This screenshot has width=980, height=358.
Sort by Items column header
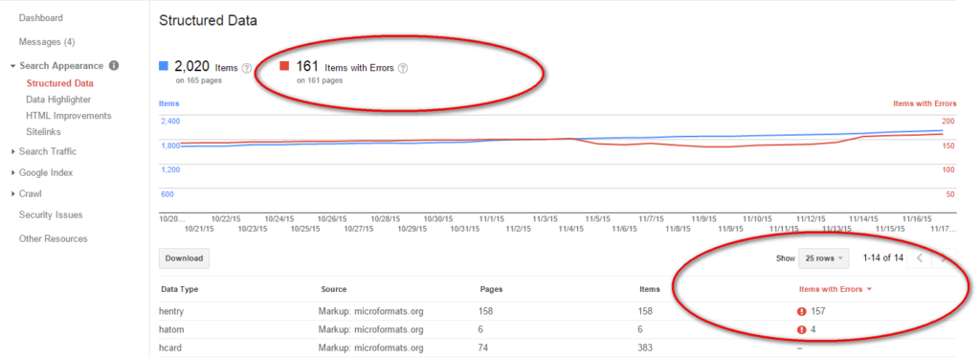click(650, 289)
